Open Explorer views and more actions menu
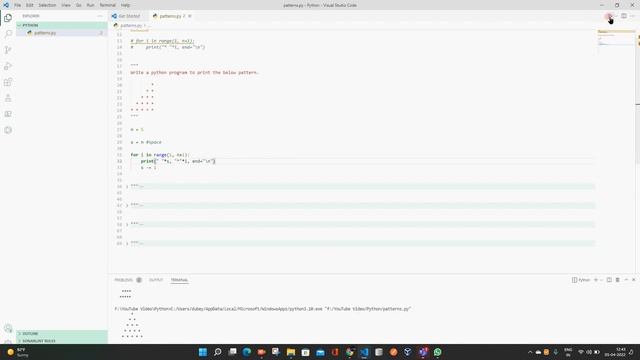This screenshot has width=640, height=360. 100,16
